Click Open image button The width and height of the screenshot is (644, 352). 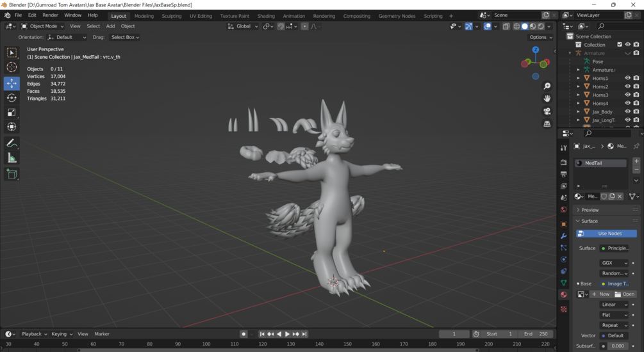point(624,294)
